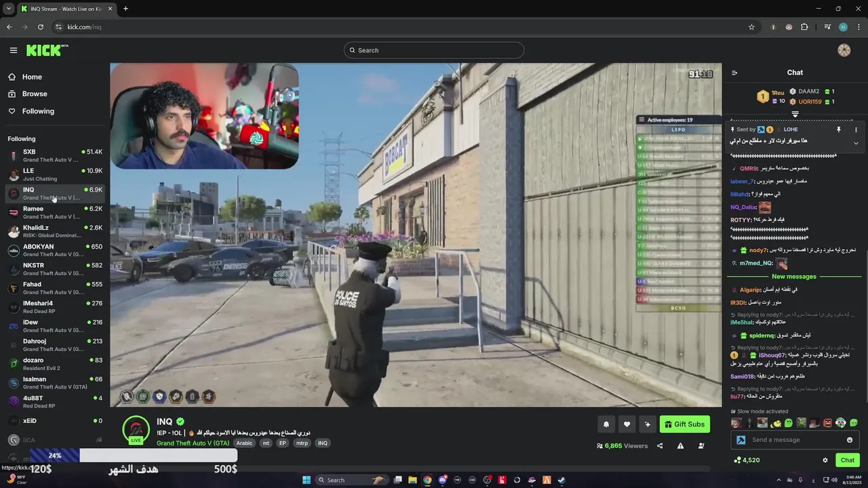
Task: Click the browser address bar
Action: (400, 27)
